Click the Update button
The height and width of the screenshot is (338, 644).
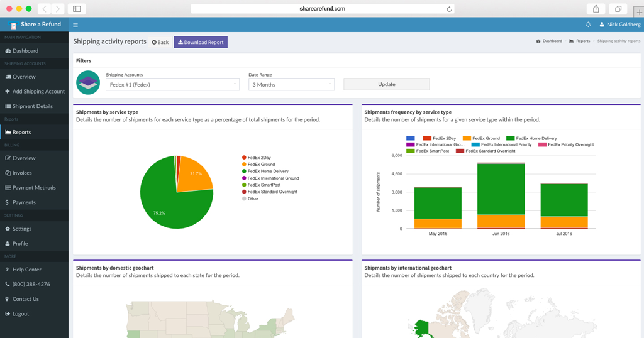tap(387, 84)
